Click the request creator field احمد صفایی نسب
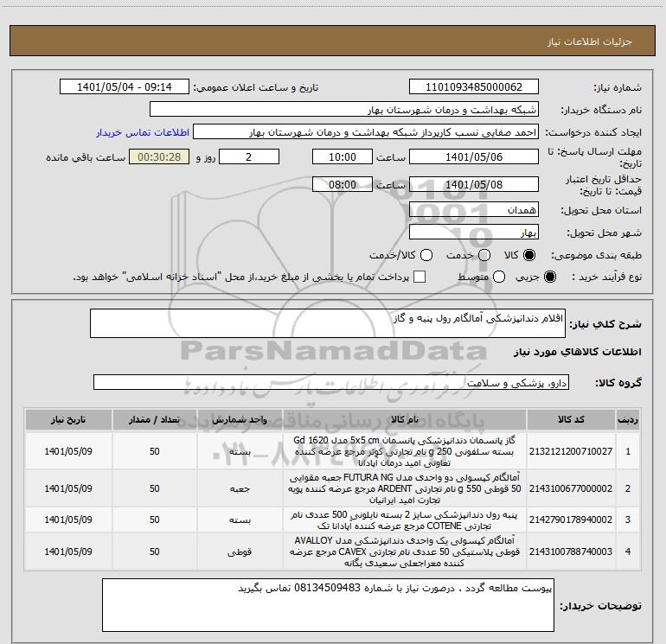The image size is (666, 644). (366, 132)
